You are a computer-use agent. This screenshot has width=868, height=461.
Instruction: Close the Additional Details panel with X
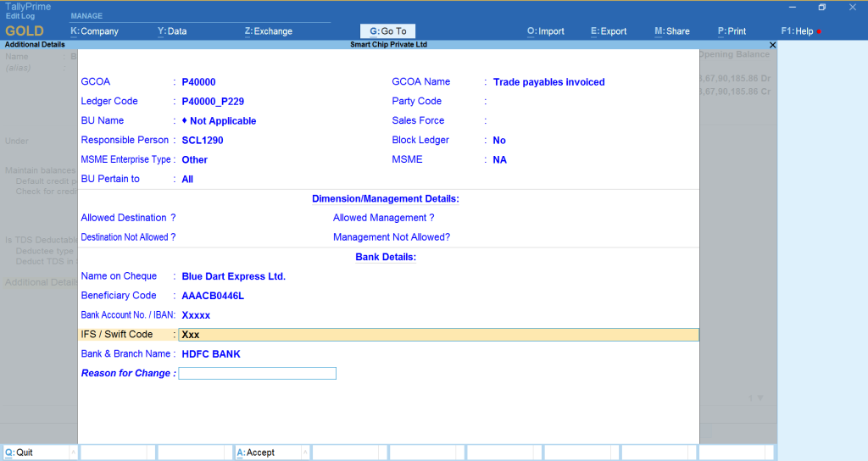(x=772, y=44)
